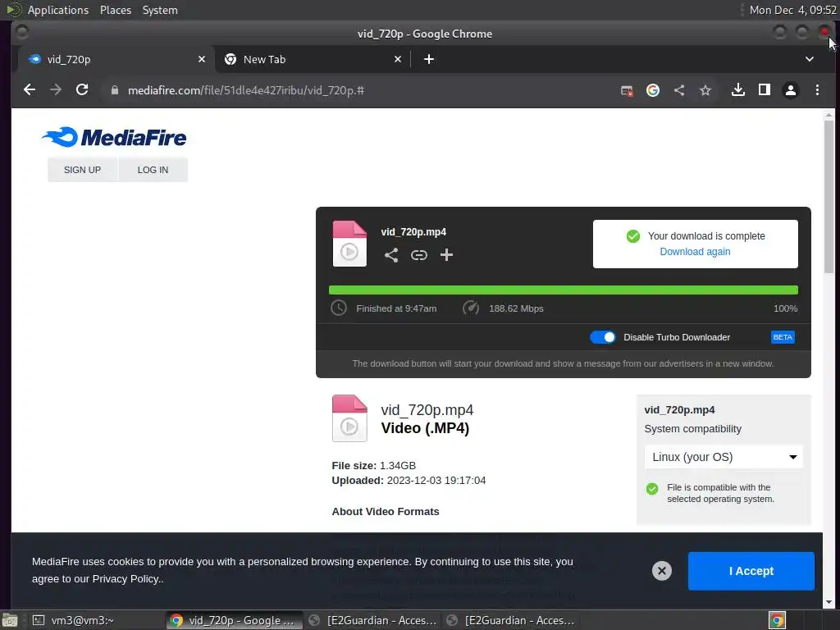The width and height of the screenshot is (840, 630).
Task: Click the clock showing Mon Dec 4, 09:52
Action: tap(793, 10)
